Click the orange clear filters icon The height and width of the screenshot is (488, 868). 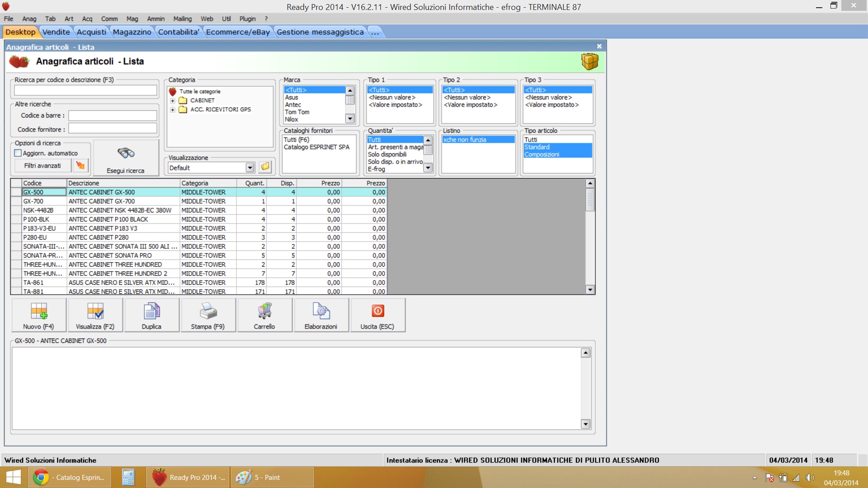tap(80, 165)
